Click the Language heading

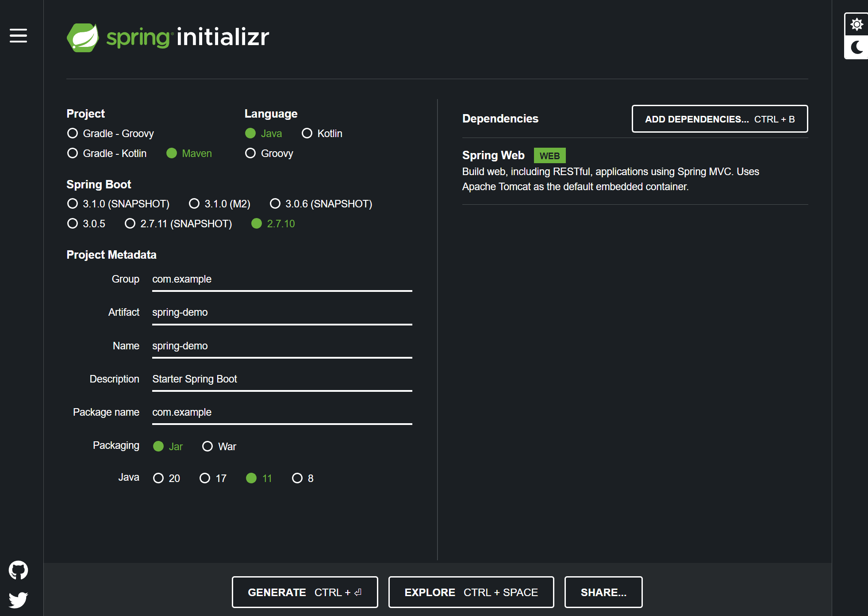point(271,114)
